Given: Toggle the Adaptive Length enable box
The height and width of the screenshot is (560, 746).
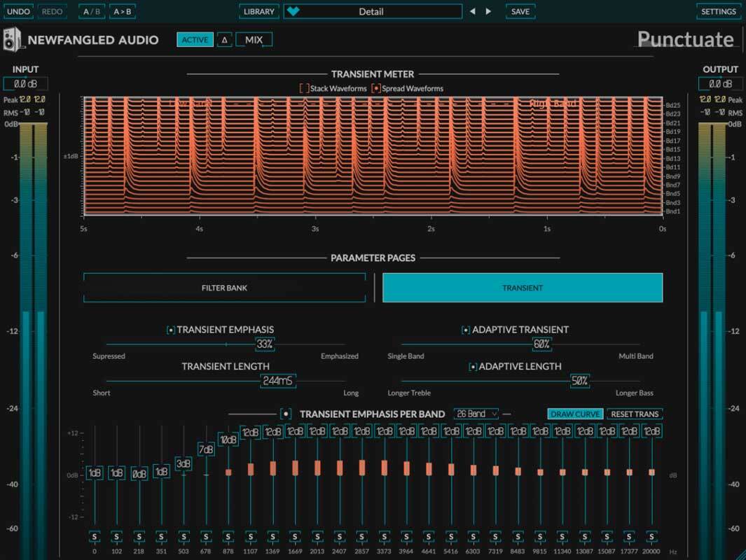Looking at the screenshot, I should pos(473,367).
